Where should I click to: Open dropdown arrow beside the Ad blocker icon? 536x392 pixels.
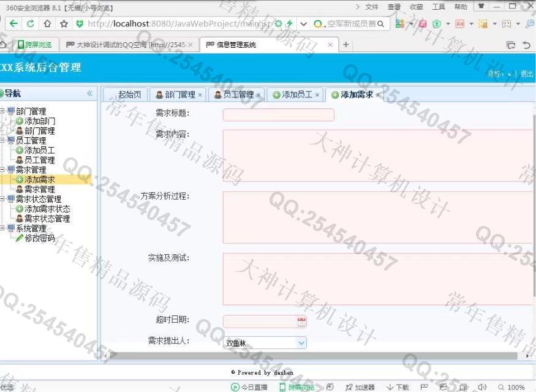click(471, 24)
